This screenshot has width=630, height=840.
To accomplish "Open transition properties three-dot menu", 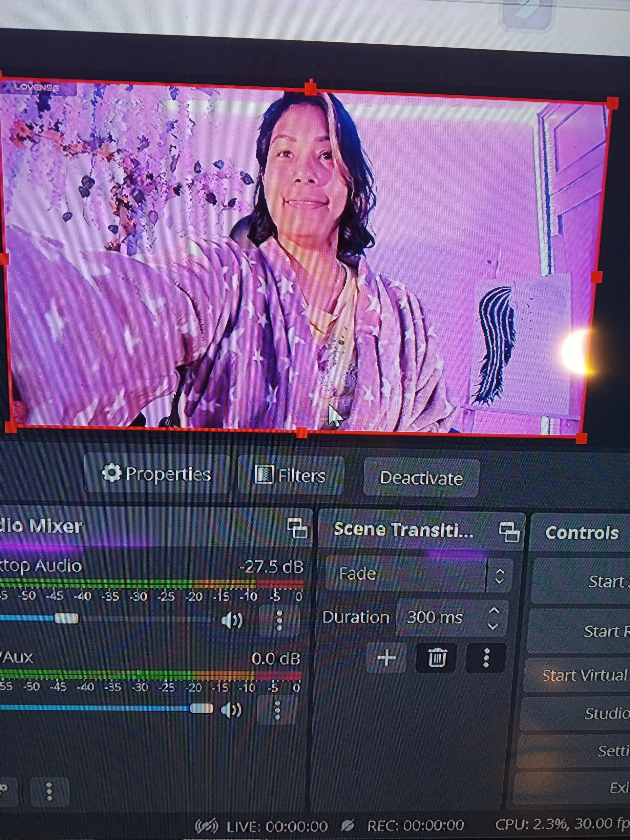I will [486, 658].
